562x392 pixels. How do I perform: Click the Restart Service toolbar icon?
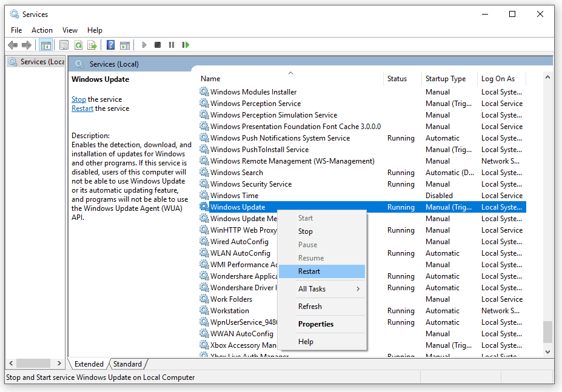[x=186, y=45]
